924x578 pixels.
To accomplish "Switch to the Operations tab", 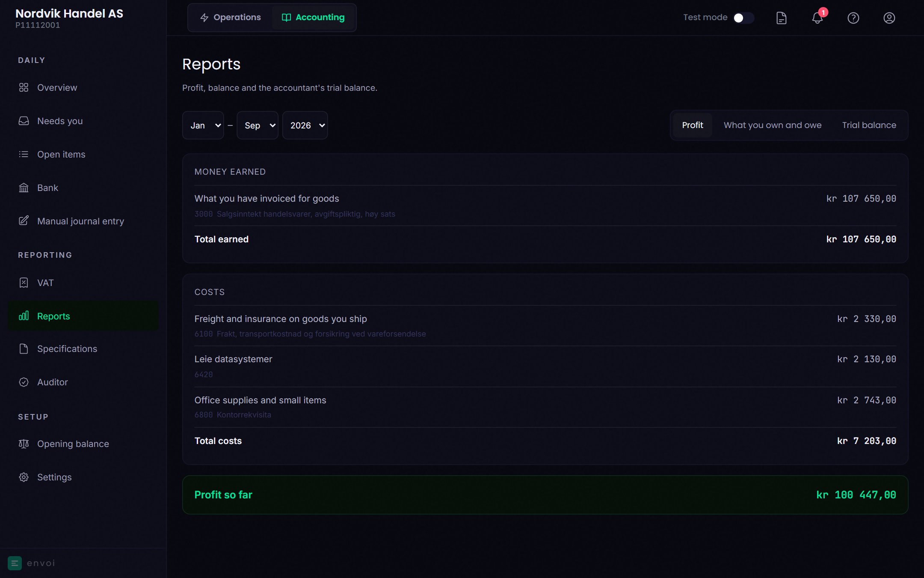I will pyautogui.click(x=230, y=18).
